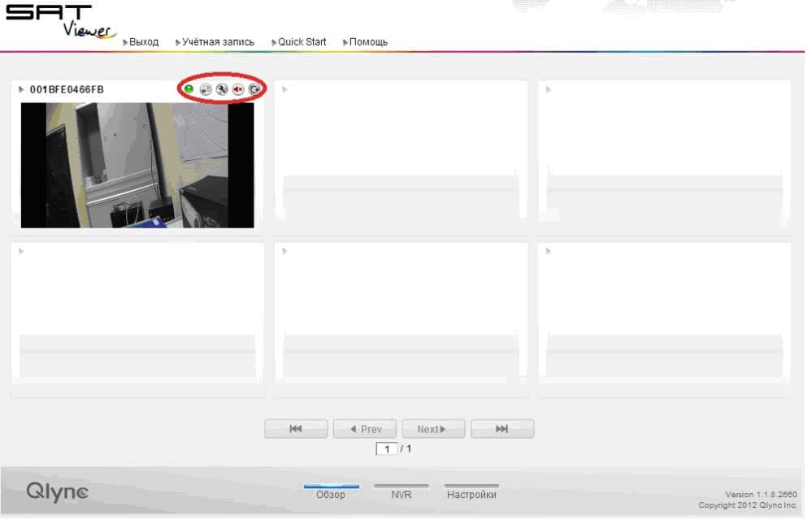This screenshot has height=524, width=812.
Task: Open the camera share icon
Action: 206,89
